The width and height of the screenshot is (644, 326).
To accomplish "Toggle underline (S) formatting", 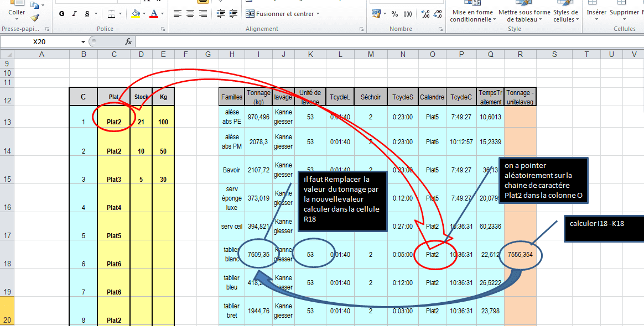I will 87,14.
